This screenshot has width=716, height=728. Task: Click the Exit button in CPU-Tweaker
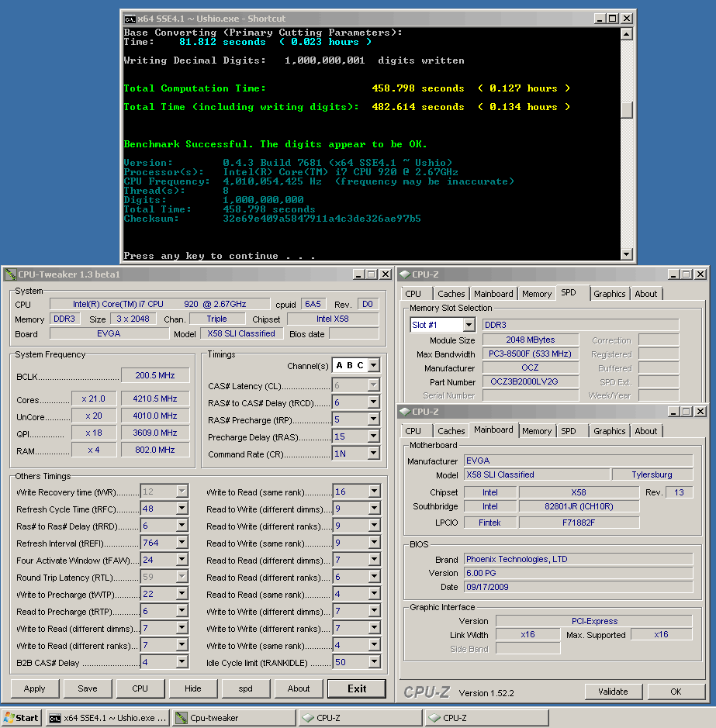tap(357, 688)
